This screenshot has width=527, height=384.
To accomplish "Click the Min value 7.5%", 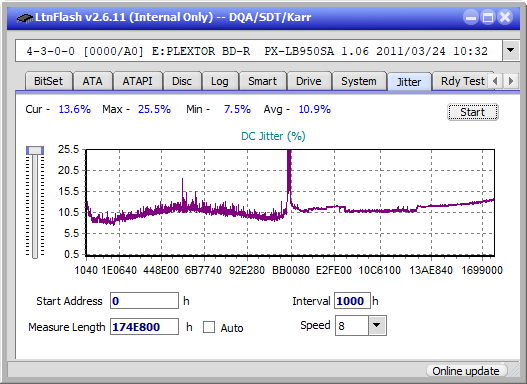I will (x=237, y=109).
